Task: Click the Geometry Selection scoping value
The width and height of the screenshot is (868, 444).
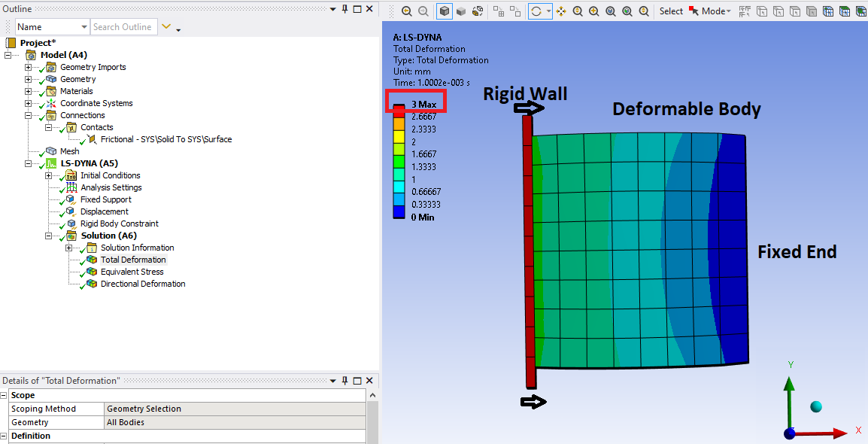Action: tap(235, 409)
